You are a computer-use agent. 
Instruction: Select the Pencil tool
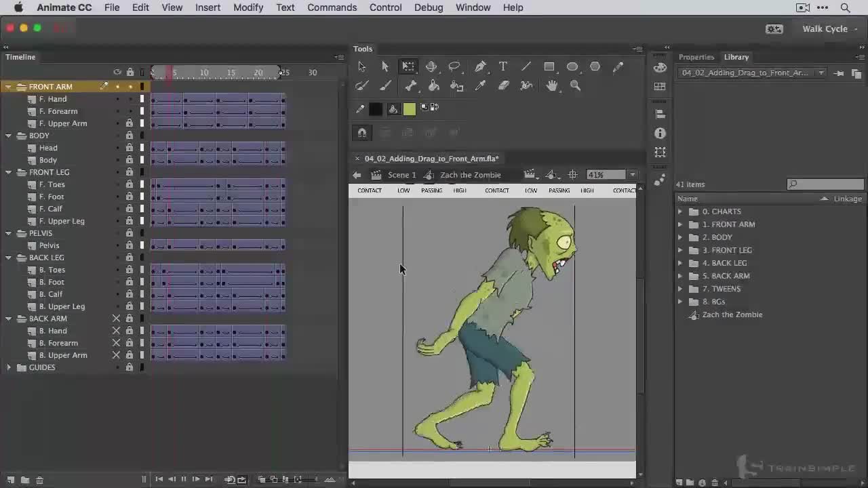tap(618, 66)
